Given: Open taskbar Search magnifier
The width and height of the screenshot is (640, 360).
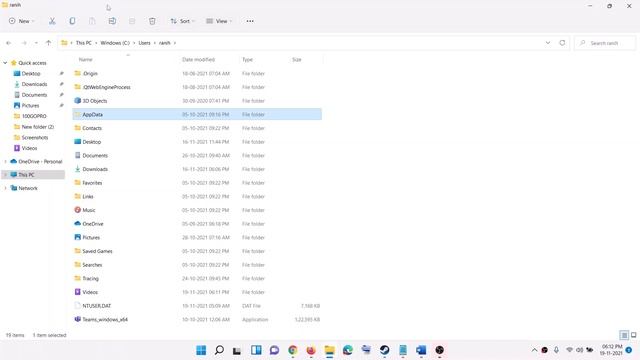Looking at the screenshot, I should pyautogui.click(x=219, y=350).
